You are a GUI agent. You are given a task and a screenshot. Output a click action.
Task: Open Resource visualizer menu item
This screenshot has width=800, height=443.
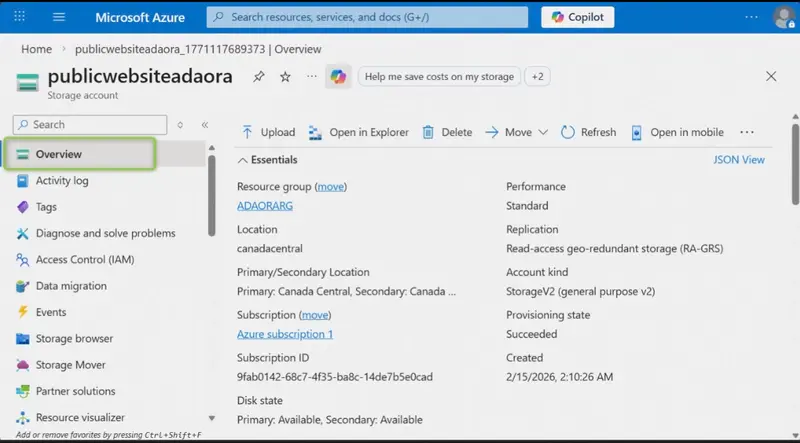point(80,417)
